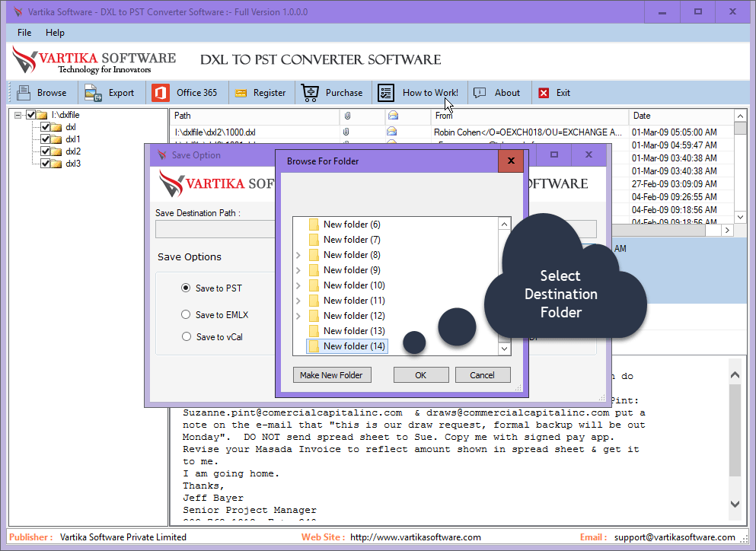The height and width of the screenshot is (551, 756).
Task: Open http://www.vartikasoftware.com website link
Action: point(416,537)
